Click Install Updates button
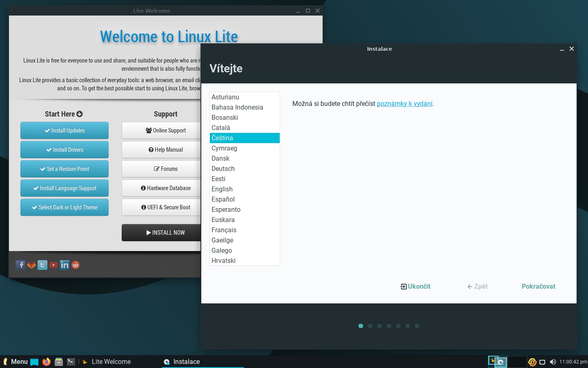 (x=65, y=130)
